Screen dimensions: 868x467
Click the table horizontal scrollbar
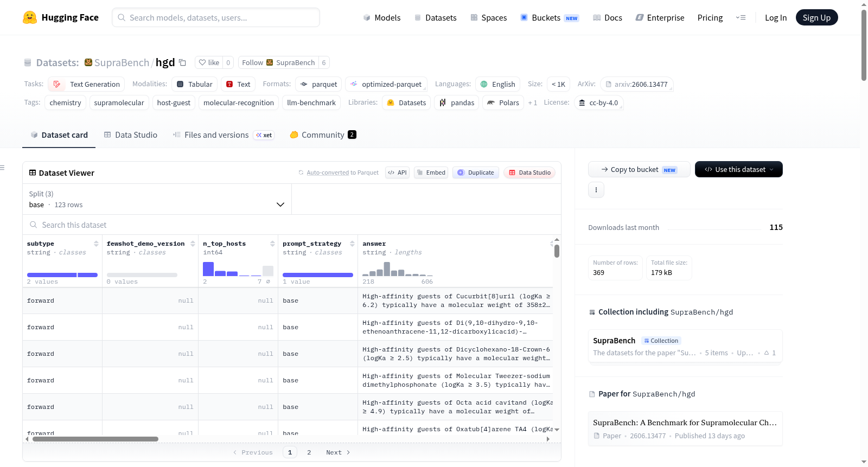tap(95, 439)
